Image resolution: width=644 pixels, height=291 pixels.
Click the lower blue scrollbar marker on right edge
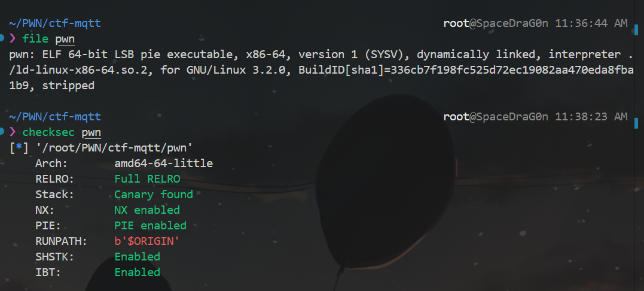pyautogui.click(x=636, y=122)
